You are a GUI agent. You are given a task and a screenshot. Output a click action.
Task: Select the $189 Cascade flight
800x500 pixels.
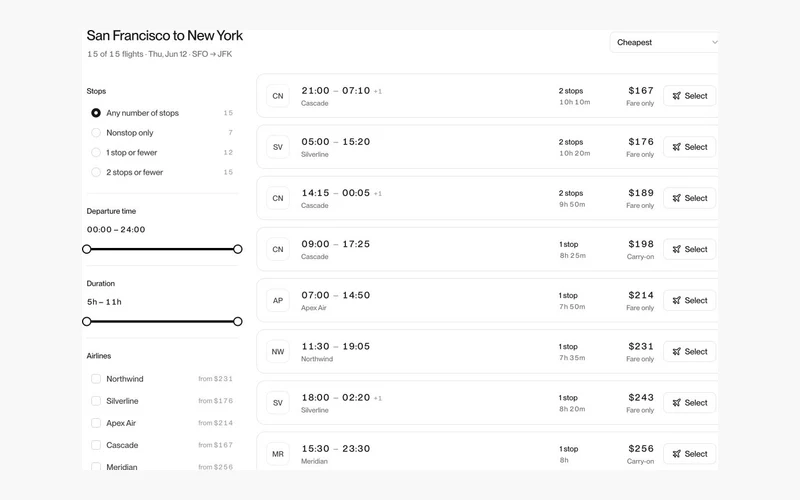(x=689, y=198)
